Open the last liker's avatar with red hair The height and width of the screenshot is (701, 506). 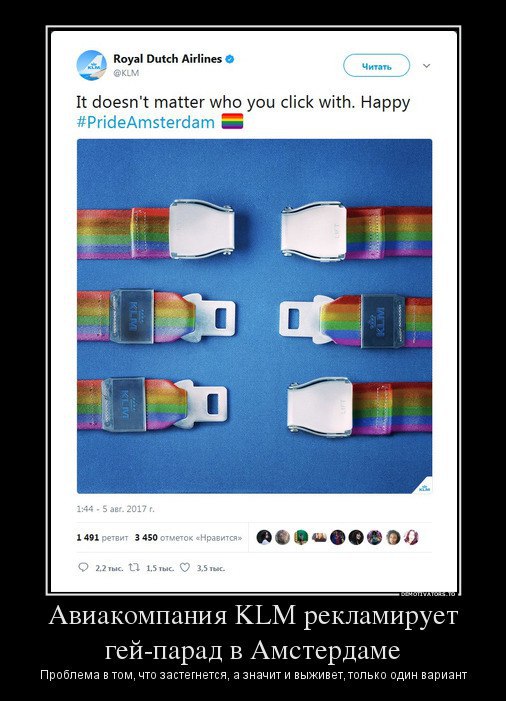click(x=411, y=537)
